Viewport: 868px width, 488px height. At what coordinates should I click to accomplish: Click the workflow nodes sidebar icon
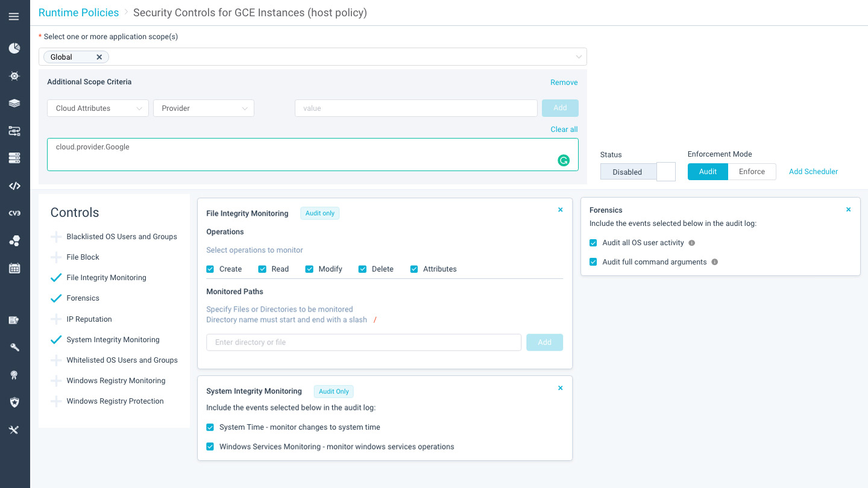14,131
